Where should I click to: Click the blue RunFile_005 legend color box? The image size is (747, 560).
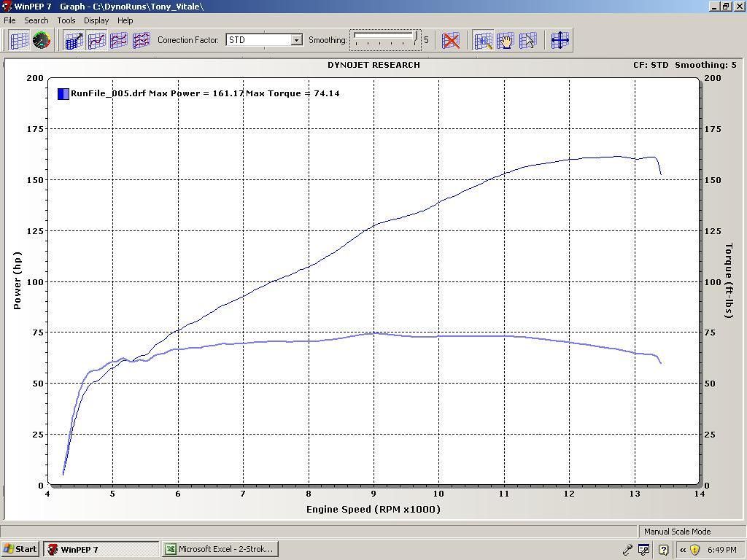click(63, 94)
